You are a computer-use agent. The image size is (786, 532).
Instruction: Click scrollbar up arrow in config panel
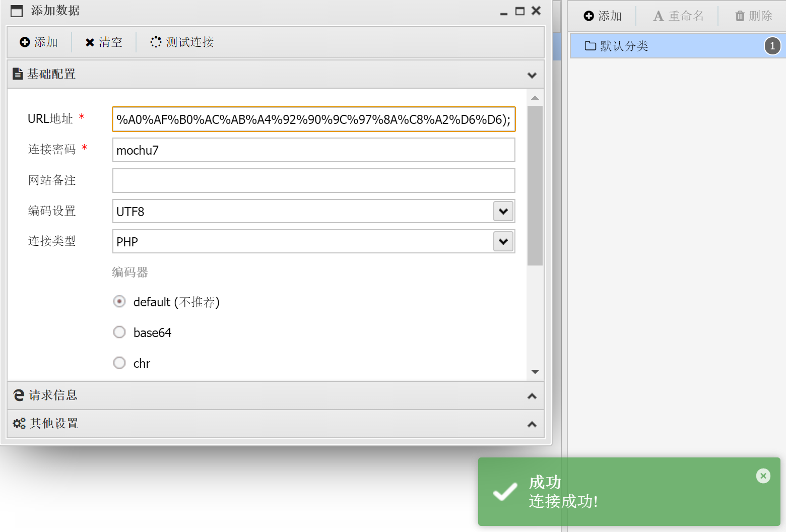[x=535, y=98]
